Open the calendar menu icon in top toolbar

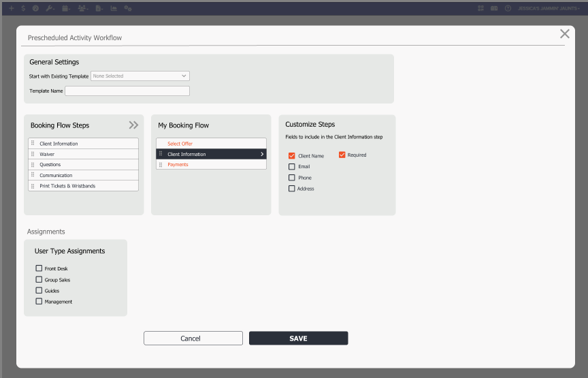pos(66,8)
